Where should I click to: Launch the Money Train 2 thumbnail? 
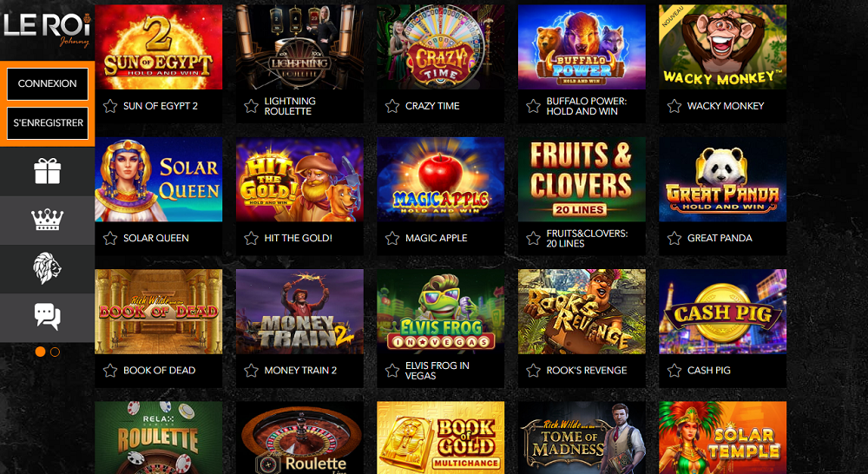point(299,312)
